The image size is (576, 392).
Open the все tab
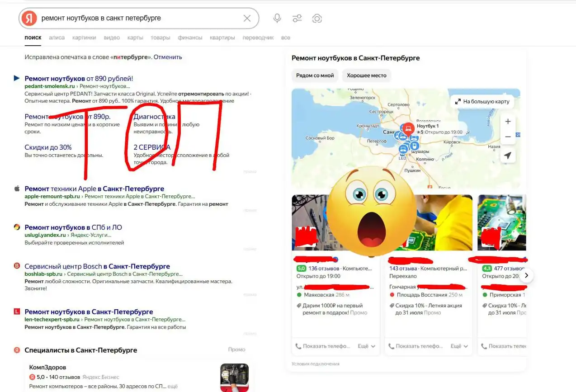click(x=286, y=38)
